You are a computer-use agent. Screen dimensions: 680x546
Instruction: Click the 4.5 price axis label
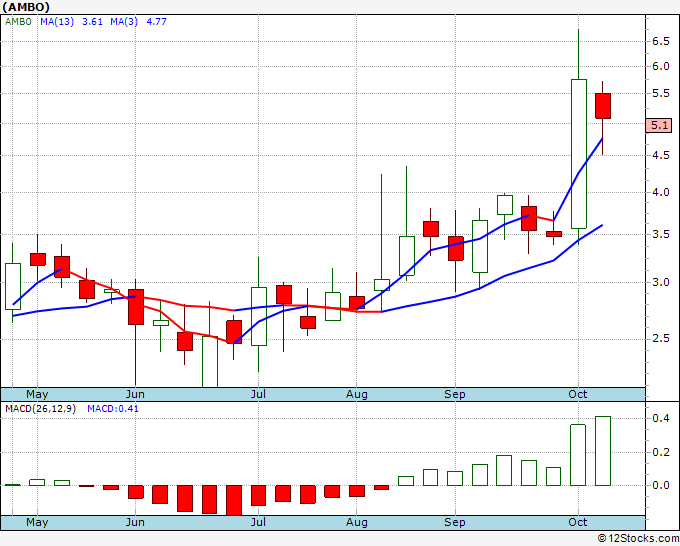coord(660,156)
